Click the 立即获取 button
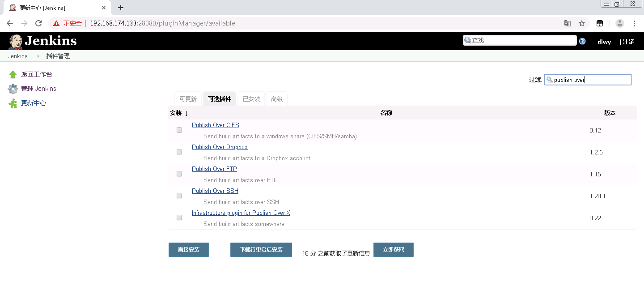 394,250
